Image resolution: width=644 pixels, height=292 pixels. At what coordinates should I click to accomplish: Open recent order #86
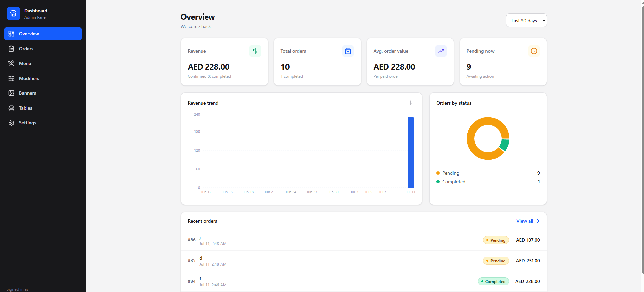tap(364, 240)
